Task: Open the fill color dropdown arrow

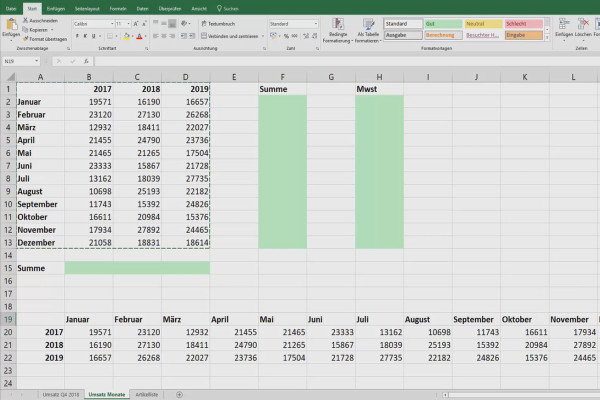Action: (x=132, y=36)
